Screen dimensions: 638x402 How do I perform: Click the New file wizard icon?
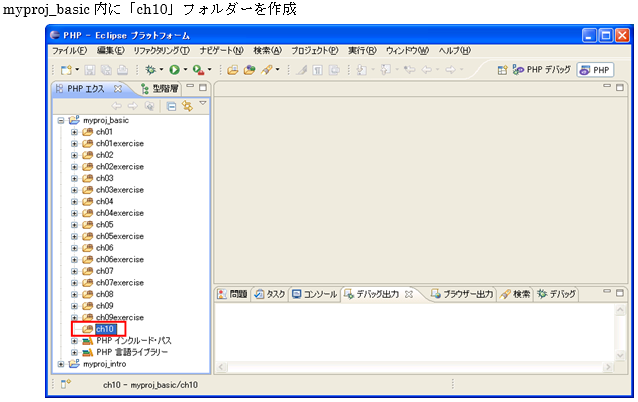point(66,70)
